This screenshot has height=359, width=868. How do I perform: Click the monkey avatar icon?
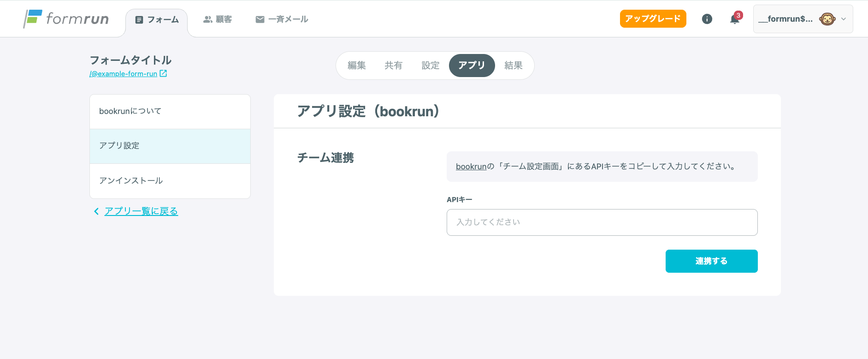[827, 19]
